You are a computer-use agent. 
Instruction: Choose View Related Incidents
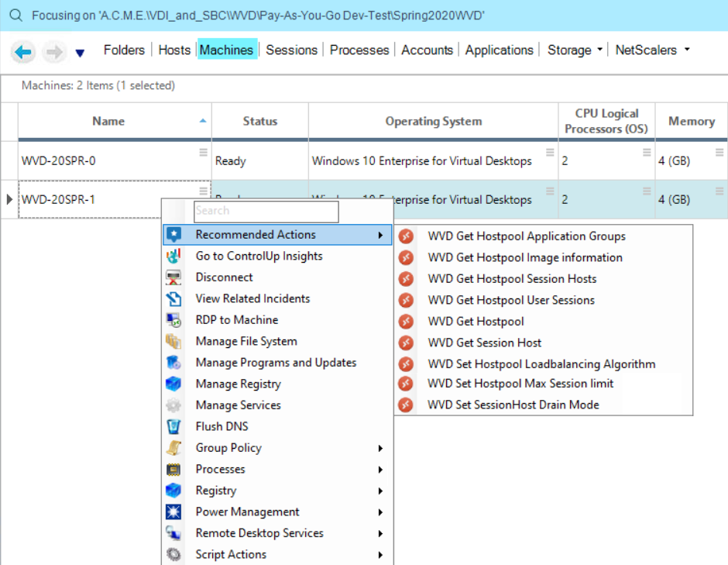(x=252, y=298)
